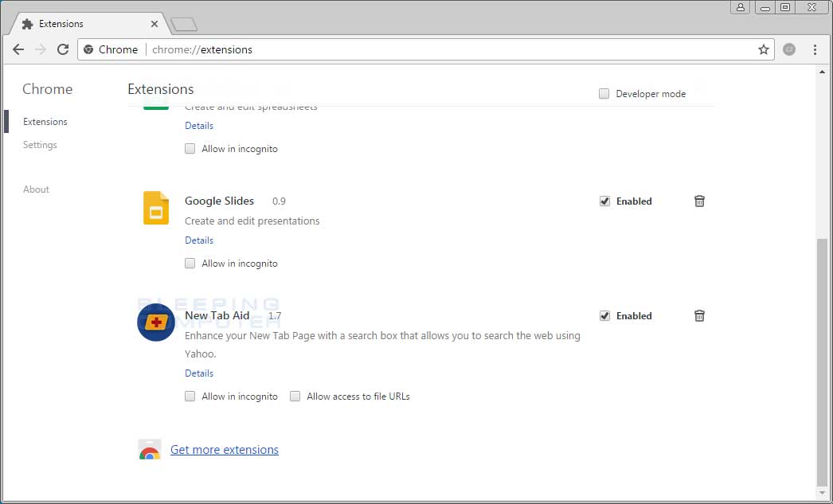The width and height of the screenshot is (833, 504).
Task: Enable Developer mode
Action: pos(604,93)
